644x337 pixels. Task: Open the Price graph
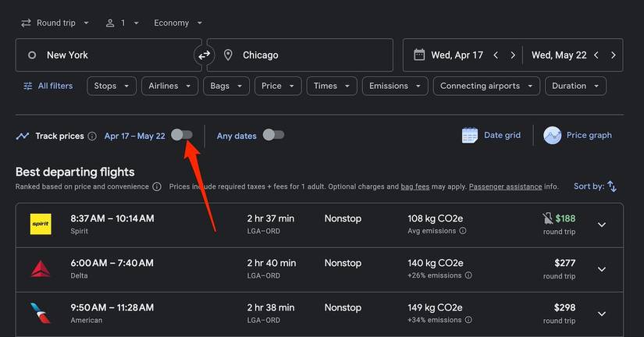pyautogui.click(x=578, y=136)
